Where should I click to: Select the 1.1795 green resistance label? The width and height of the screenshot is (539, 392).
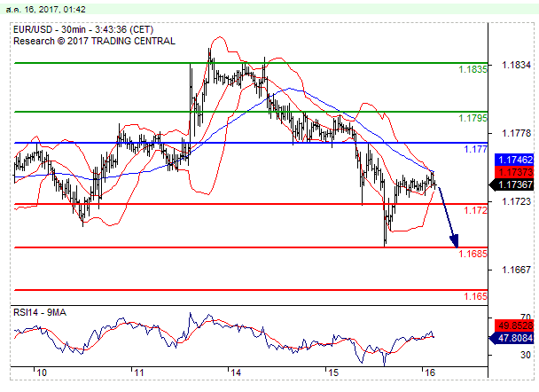pyautogui.click(x=473, y=118)
